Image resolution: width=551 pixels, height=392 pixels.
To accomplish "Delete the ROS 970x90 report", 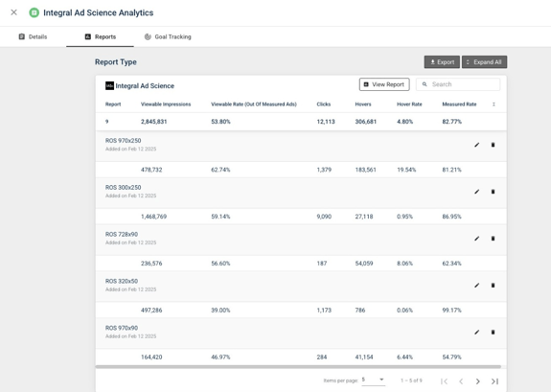I will (x=493, y=332).
